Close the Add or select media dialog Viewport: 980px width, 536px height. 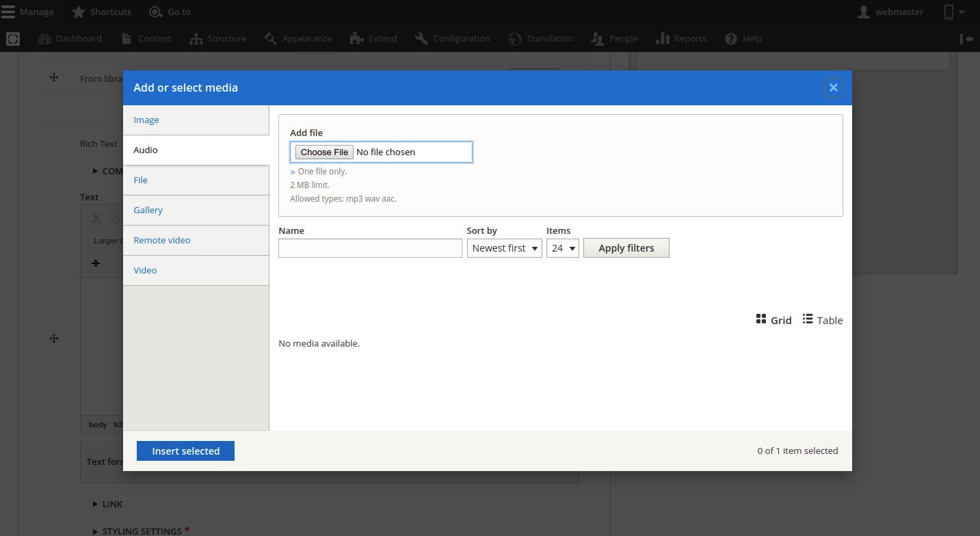[833, 88]
